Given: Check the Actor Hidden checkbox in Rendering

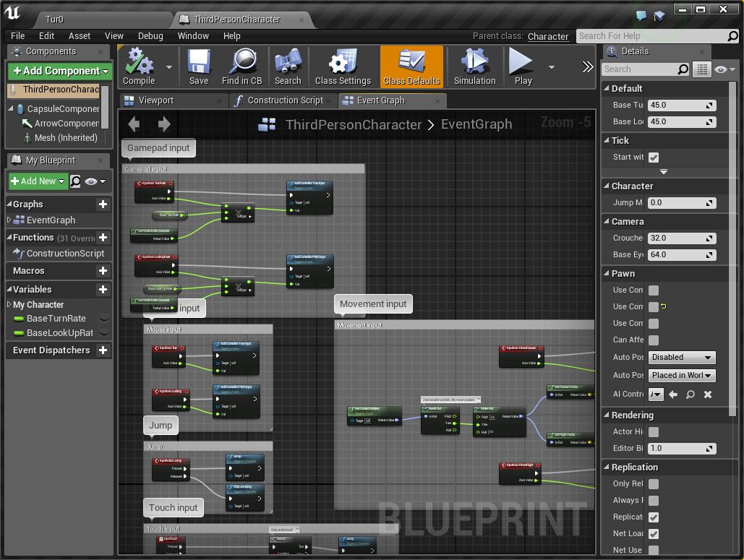Looking at the screenshot, I should point(654,432).
